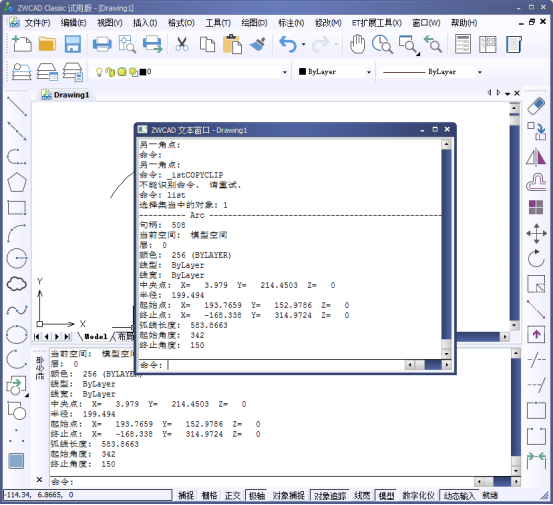Screen dimensions: 553x505
Task: Open the ByLayer linetype dropdown
Action: 480,72
